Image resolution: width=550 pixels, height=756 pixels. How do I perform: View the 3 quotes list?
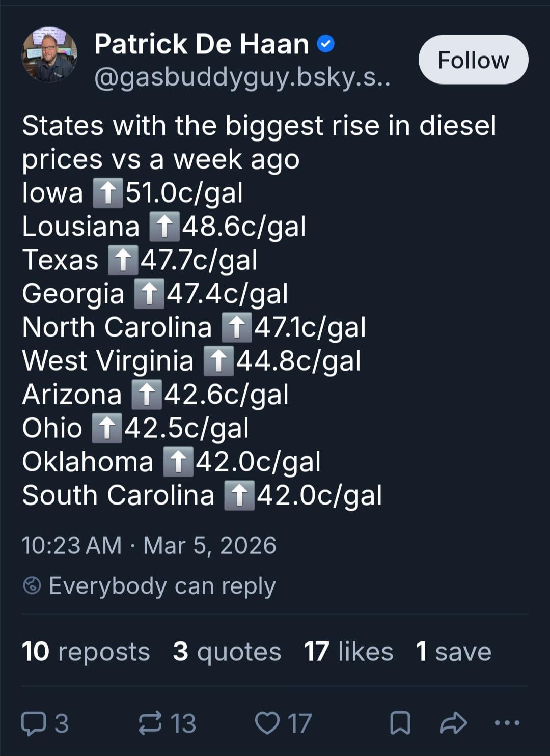coord(227,652)
